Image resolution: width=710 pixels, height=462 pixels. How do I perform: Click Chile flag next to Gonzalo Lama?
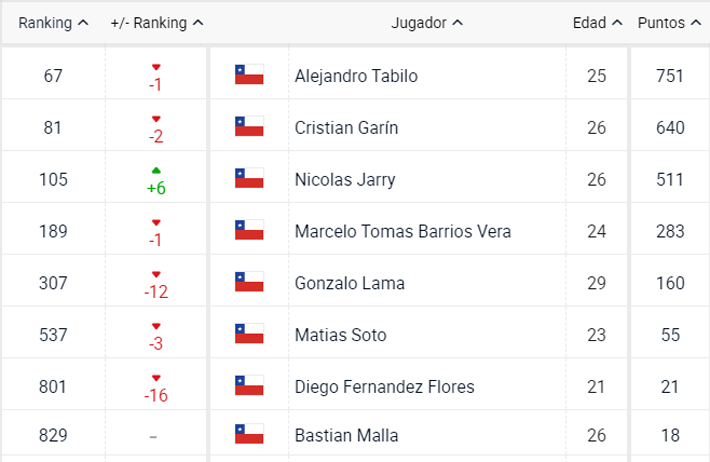(249, 282)
